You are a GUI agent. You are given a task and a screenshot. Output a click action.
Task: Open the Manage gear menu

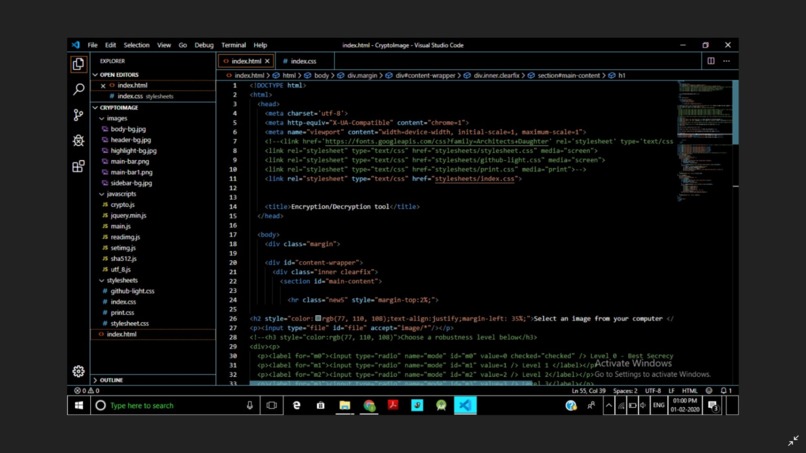[78, 371]
